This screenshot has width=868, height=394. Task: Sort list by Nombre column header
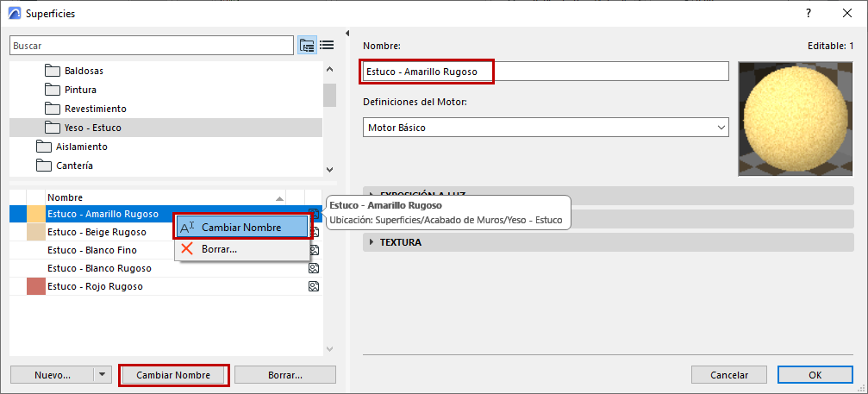point(166,197)
